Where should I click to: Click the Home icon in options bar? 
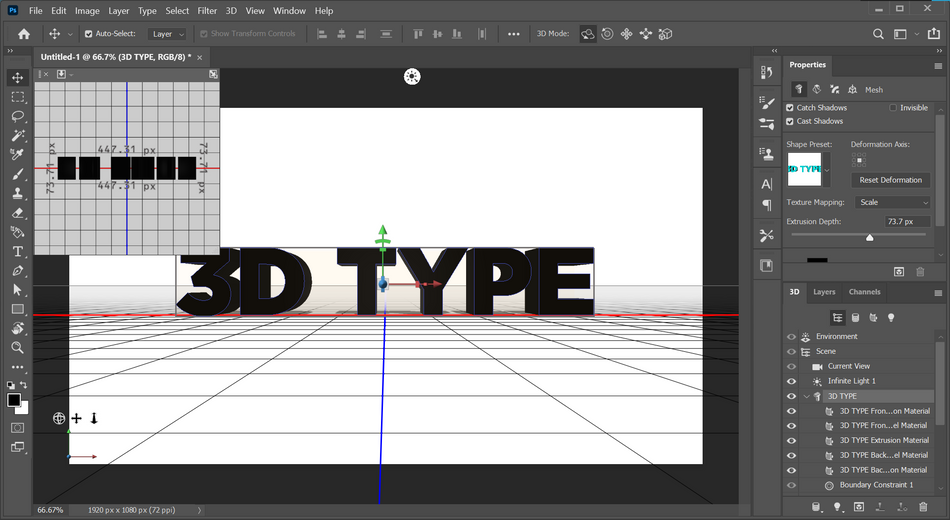coord(24,34)
